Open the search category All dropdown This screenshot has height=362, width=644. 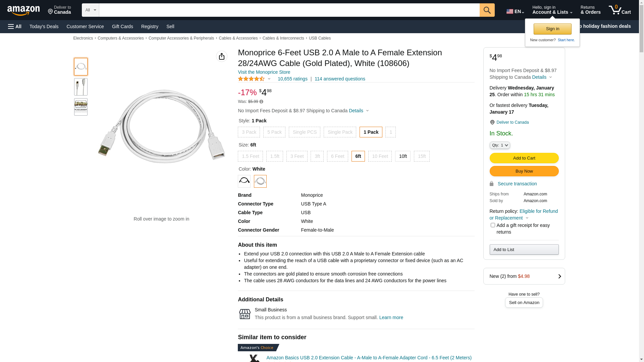[90, 10]
